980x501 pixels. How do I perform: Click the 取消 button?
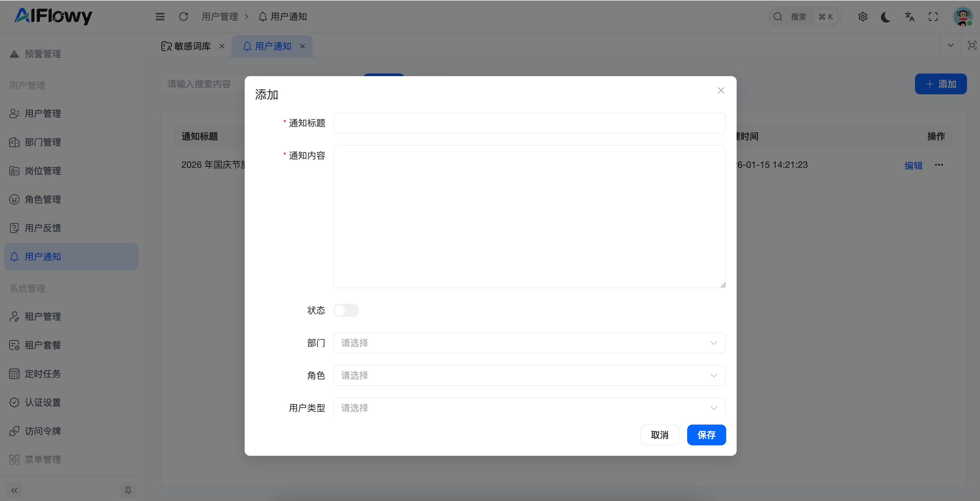tap(659, 434)
